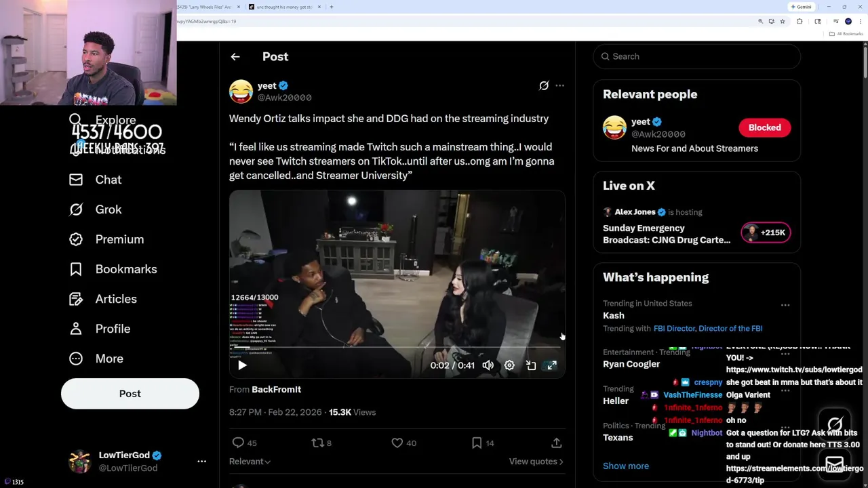The width and height of the screenshot is (868, 488).
Task: Focus the Search field
Action: 697,56
